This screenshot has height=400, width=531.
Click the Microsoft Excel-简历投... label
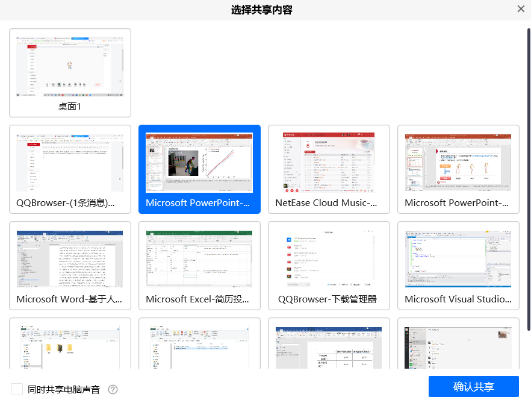coord(197,299)
